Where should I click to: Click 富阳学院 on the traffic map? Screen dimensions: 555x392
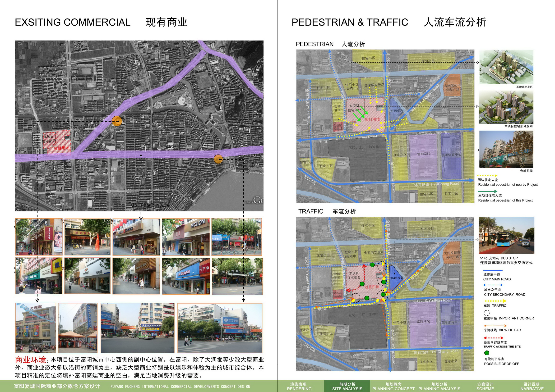tap(423, 321)
